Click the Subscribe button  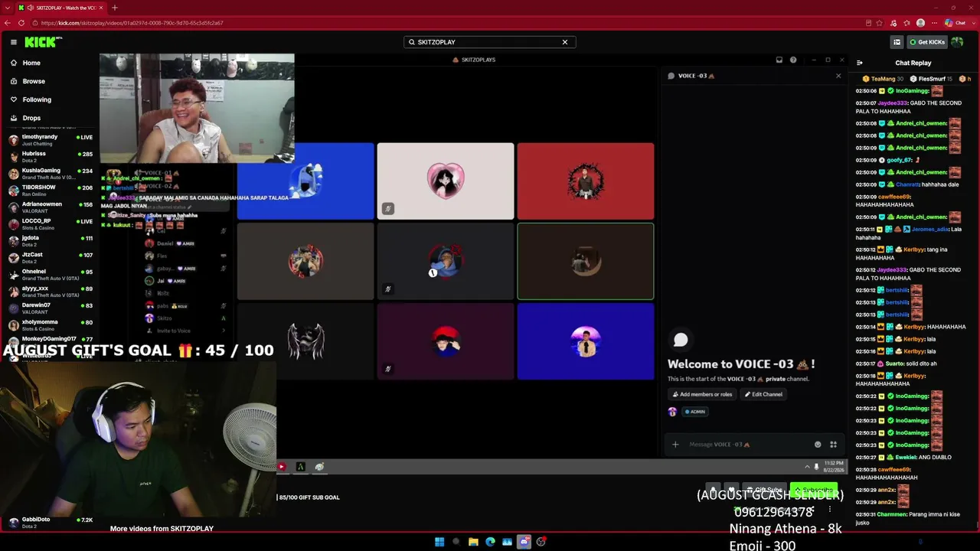pyautogui.click(x=813, y=490)
